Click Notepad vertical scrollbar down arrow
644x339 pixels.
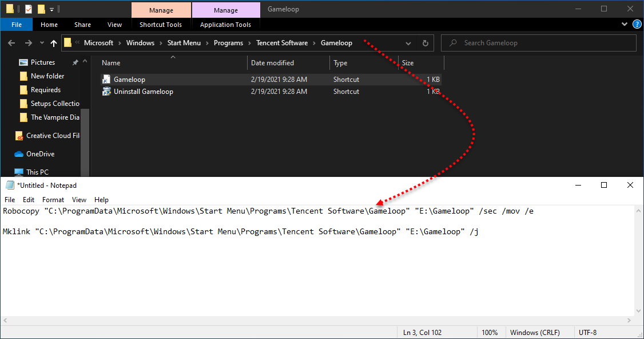(x=638, y=312)
